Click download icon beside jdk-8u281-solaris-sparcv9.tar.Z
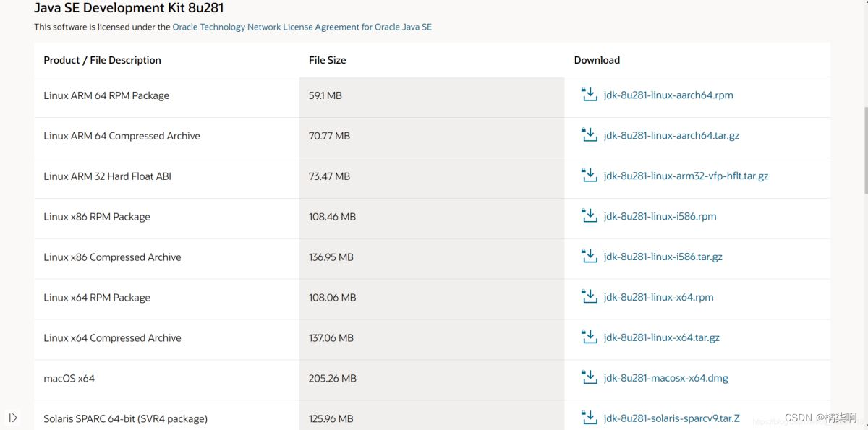Viewport: 868px width, 430px height. point(590,418)
